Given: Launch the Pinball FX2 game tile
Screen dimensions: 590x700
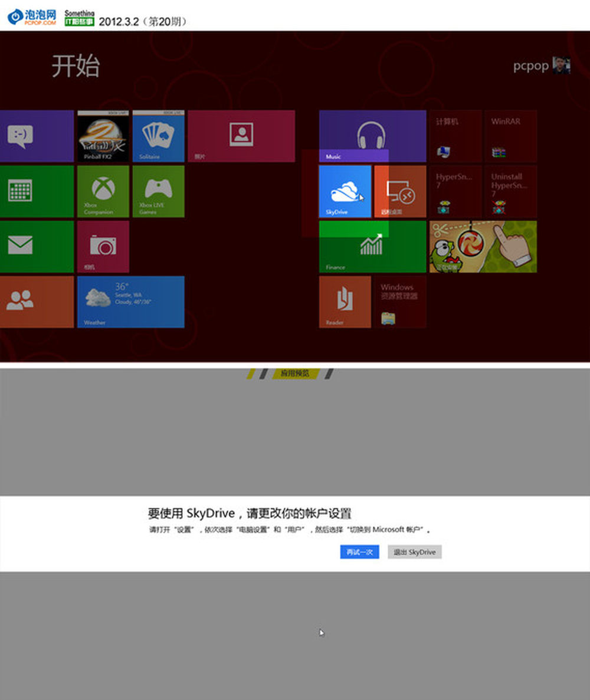Looking at the screenshot, I should pyautogui.click(x=103, y=136).
